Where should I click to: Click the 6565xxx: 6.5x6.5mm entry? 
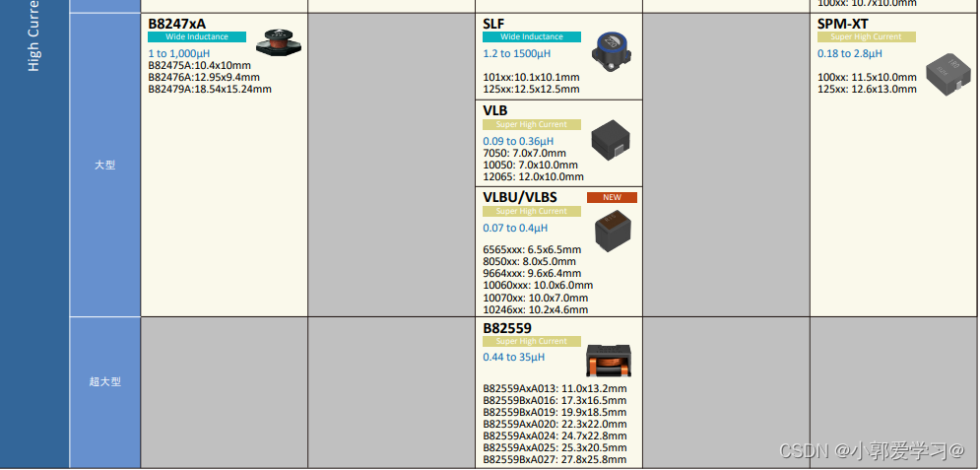[x=532, y=249]
